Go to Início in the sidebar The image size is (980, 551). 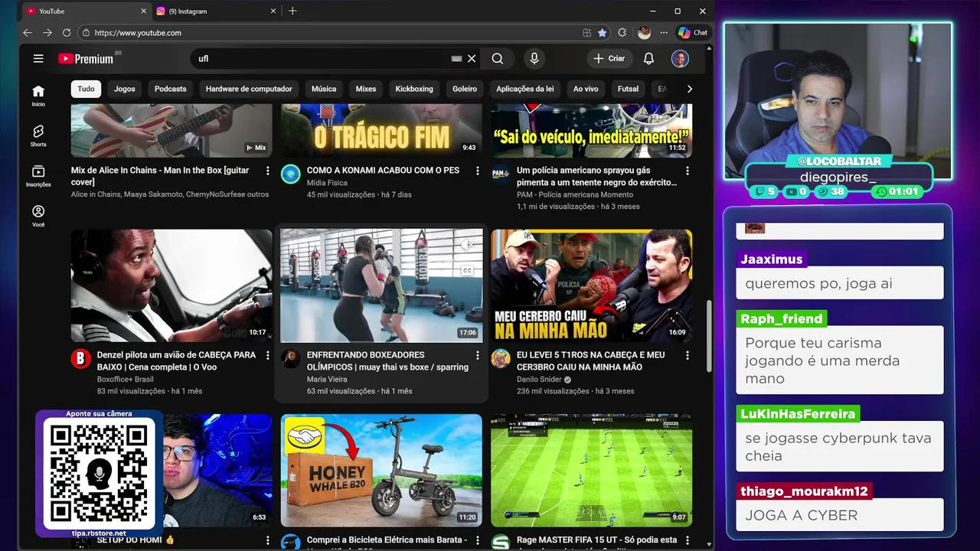(x=38, y=96)
